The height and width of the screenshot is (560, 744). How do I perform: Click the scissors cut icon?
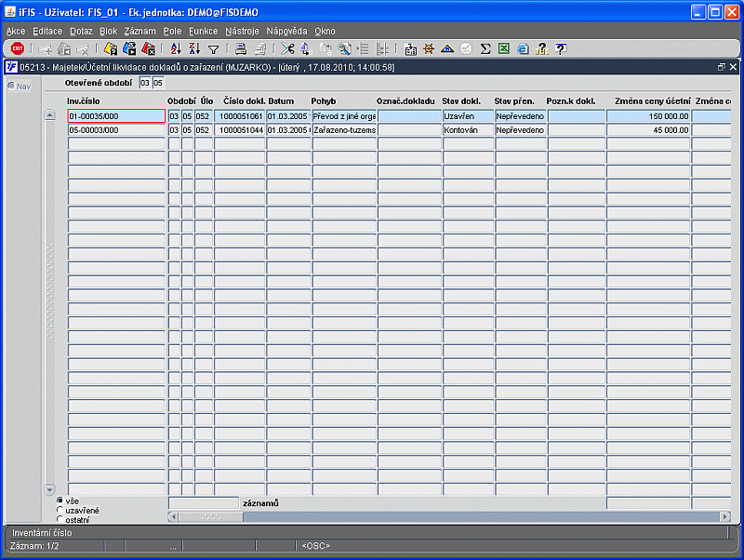(x=287, y=49)
